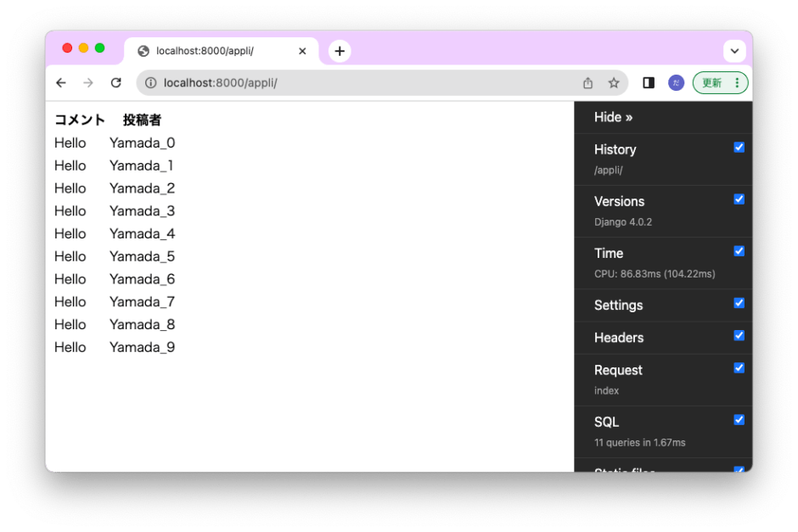
Task: Reload the localhost page
Action: point(116,82)
